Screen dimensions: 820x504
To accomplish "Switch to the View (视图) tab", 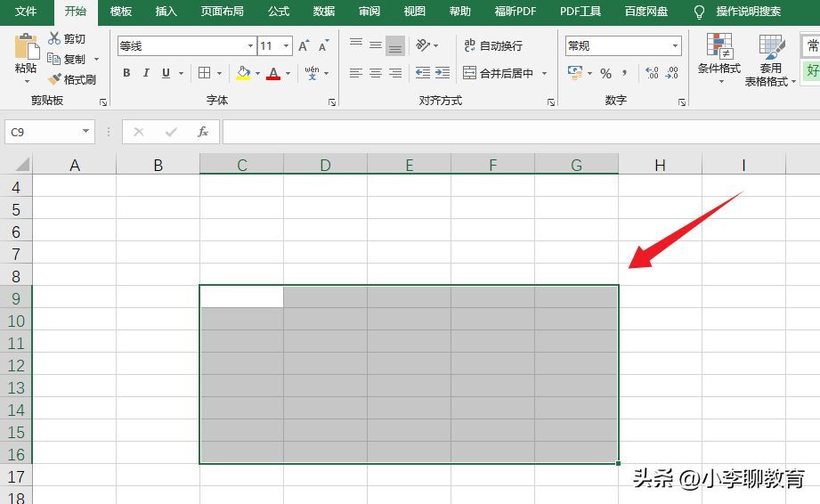I will click(x=415, y=12).
